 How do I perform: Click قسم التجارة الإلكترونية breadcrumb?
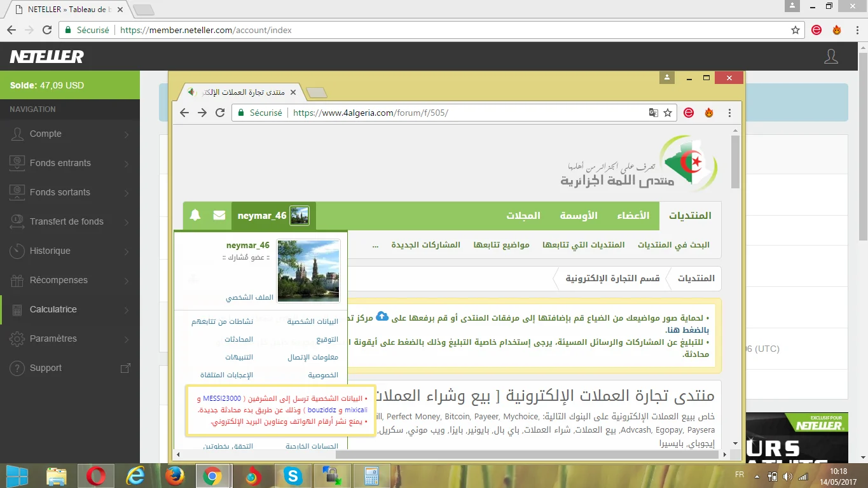613,278
